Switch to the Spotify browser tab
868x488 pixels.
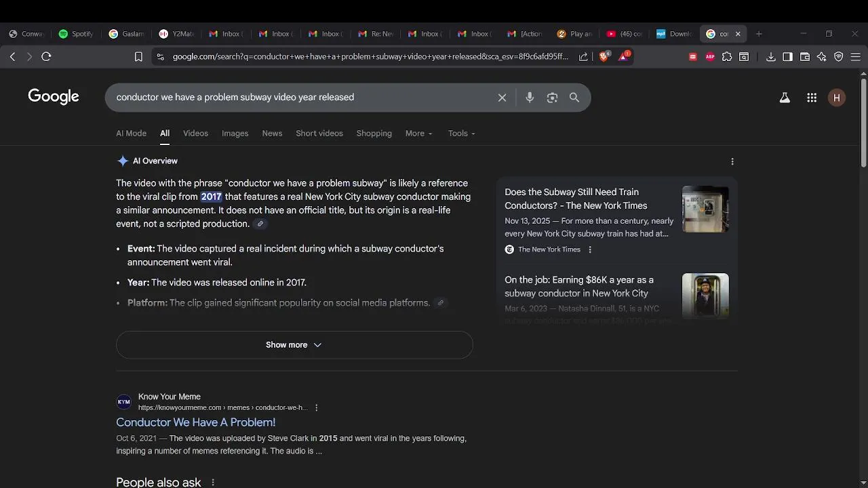coord(76,34)
